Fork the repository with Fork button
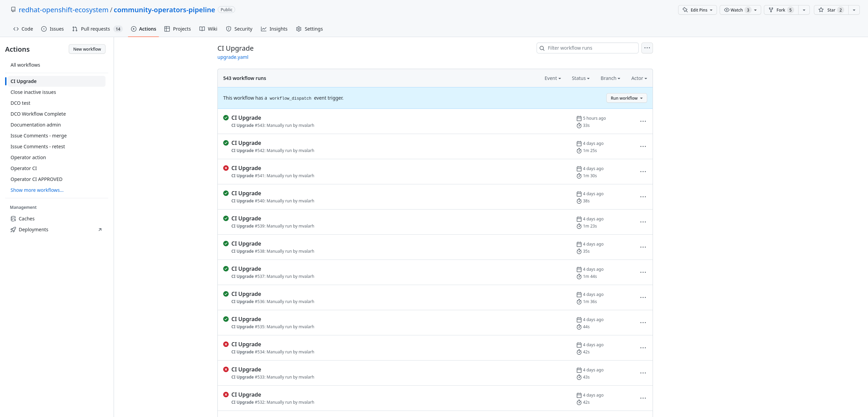The width and height of the screenshot is (868, 417). (x=781, y=10)
